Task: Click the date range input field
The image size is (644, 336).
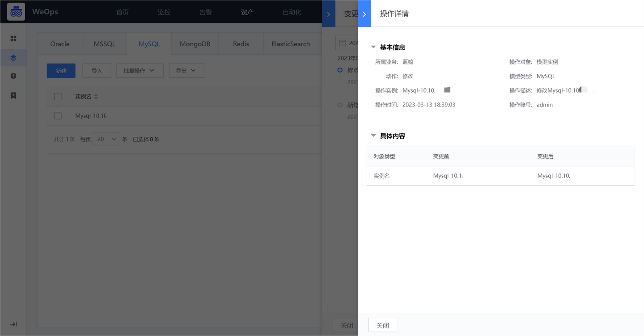Action: [347, 43]
